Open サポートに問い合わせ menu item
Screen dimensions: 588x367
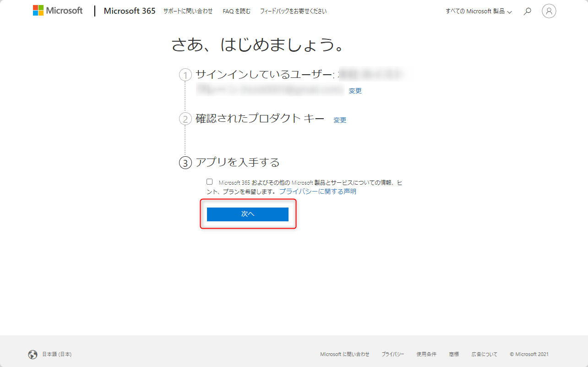pos(188,11)
